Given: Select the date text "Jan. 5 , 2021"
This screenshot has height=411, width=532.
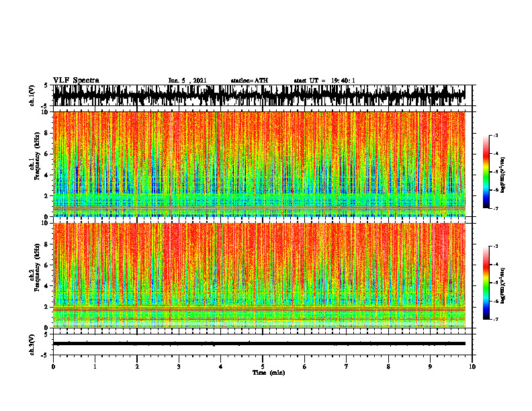Looking at the screenshot, I should (x=187, y=81).
